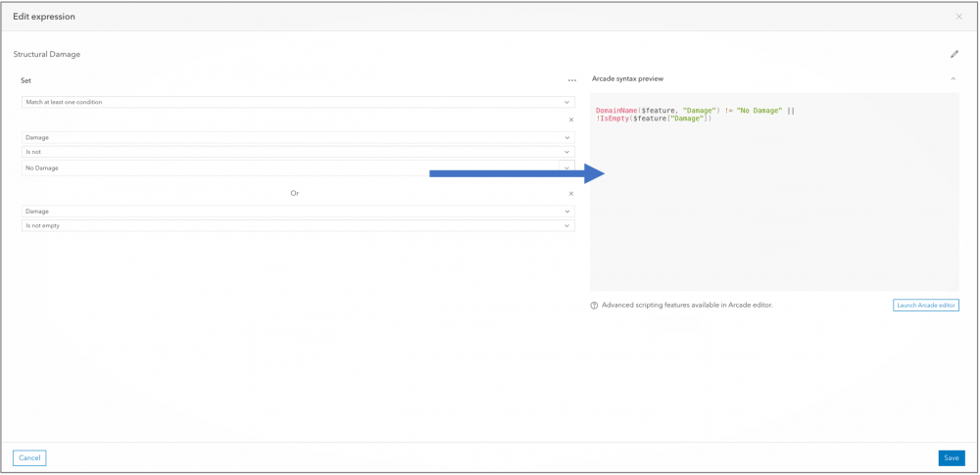Remove the 'Is not empty' condition with its X
Image resolution: width=980 pixels, height=475 pixels.
click(571, 193)
